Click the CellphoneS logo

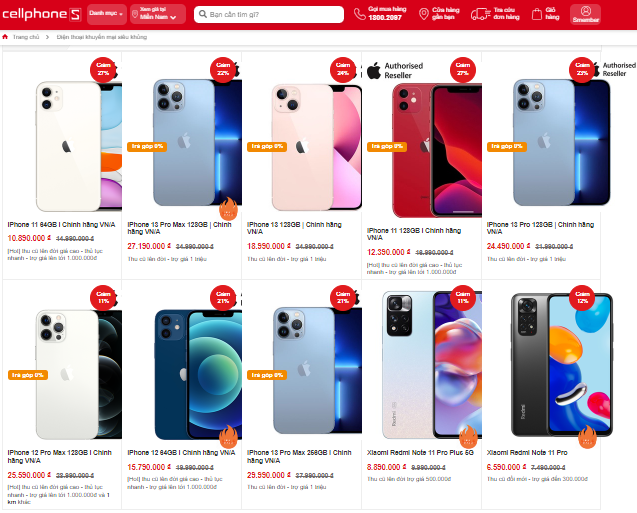[41, 14]
